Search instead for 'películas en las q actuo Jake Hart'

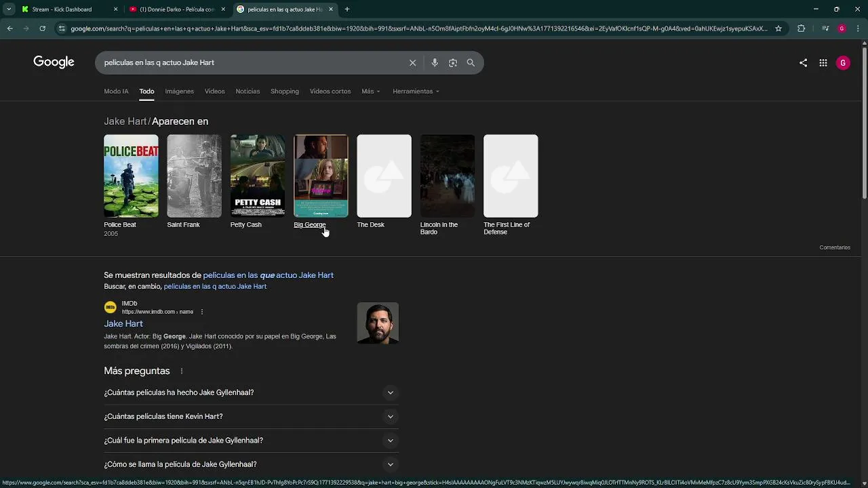[x=215, y=287]
